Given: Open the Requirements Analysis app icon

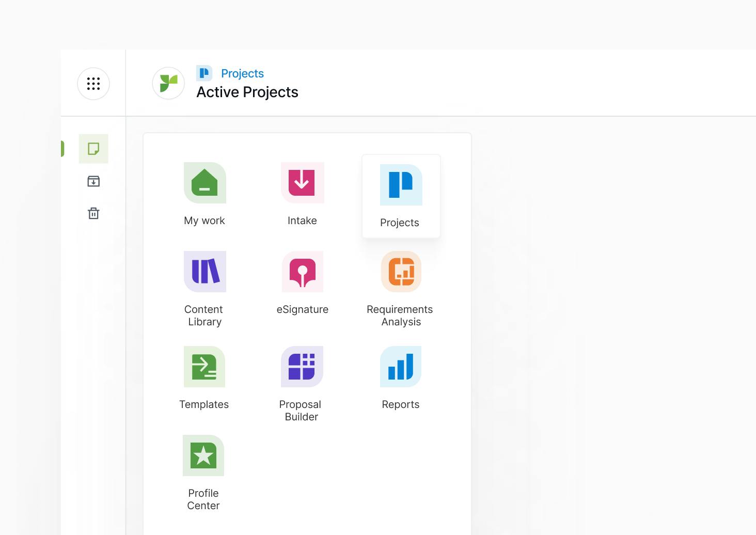Looking at the screenshot, I should click(x=401, y=272).
